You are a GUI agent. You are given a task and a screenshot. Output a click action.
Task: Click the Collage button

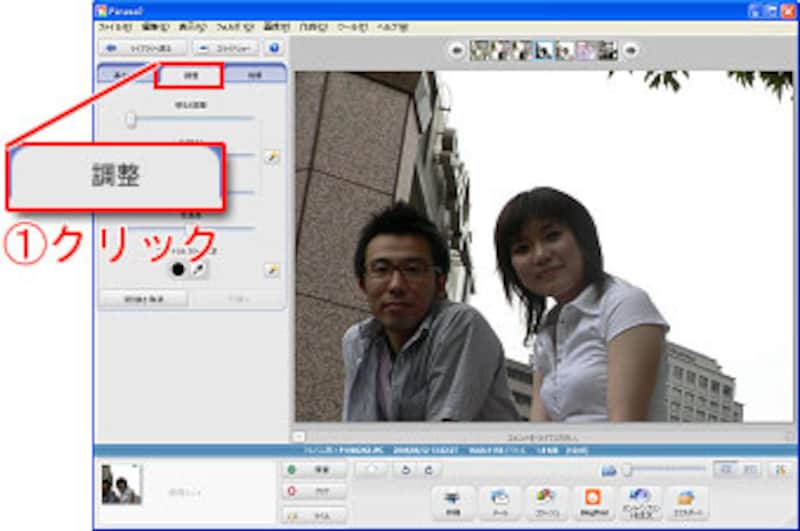546,504
